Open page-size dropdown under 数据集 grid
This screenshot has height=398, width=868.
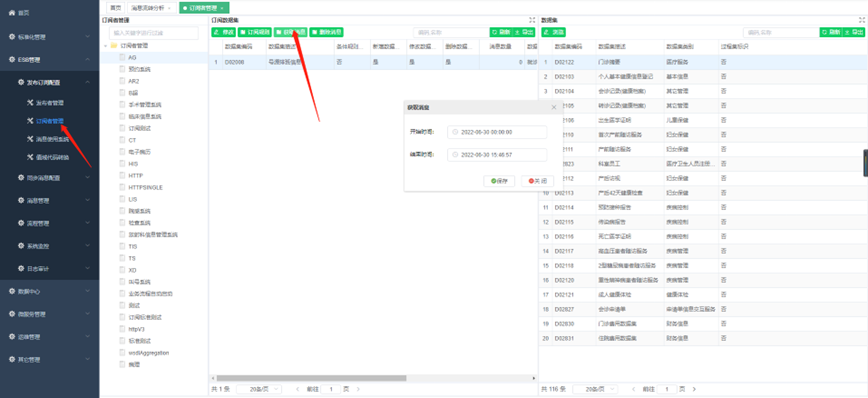tap(595, 389)
